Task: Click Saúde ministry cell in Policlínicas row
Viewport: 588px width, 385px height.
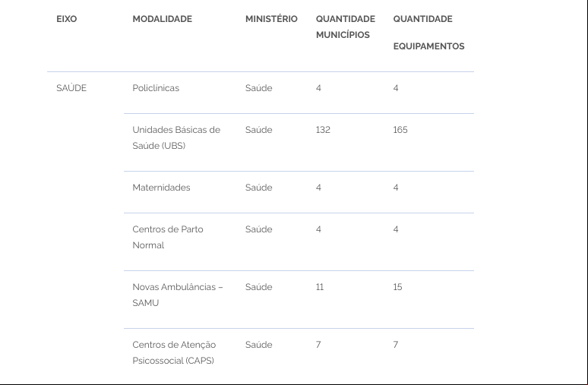Action: [258, 88]
